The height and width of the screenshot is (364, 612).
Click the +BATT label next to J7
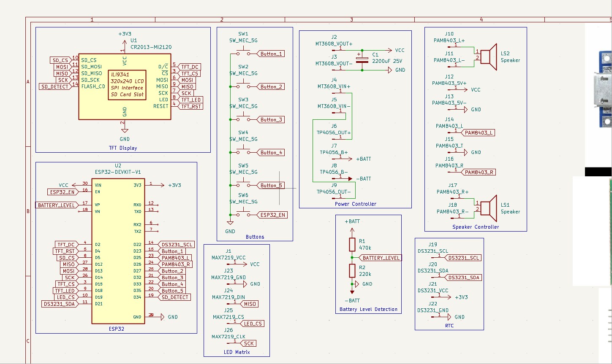(x=364, y=159)
